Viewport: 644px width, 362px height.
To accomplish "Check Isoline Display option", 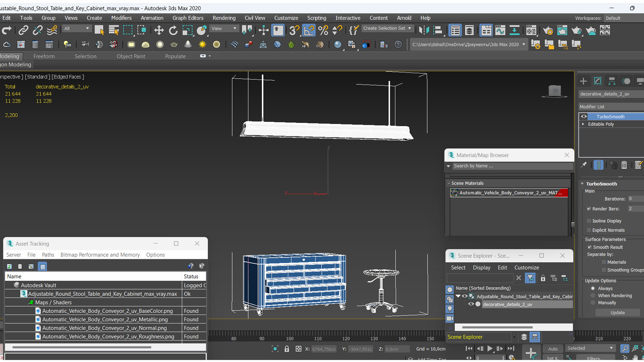I will point(589,221).
